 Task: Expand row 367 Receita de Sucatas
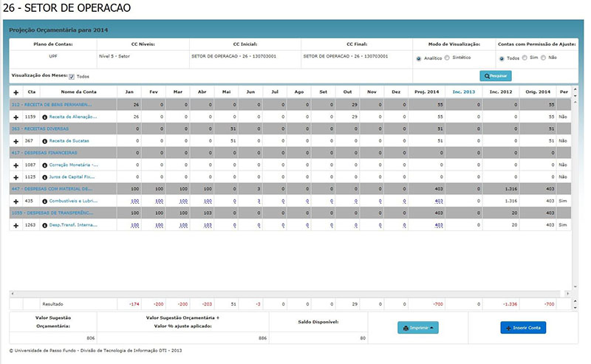pos(16,141)
